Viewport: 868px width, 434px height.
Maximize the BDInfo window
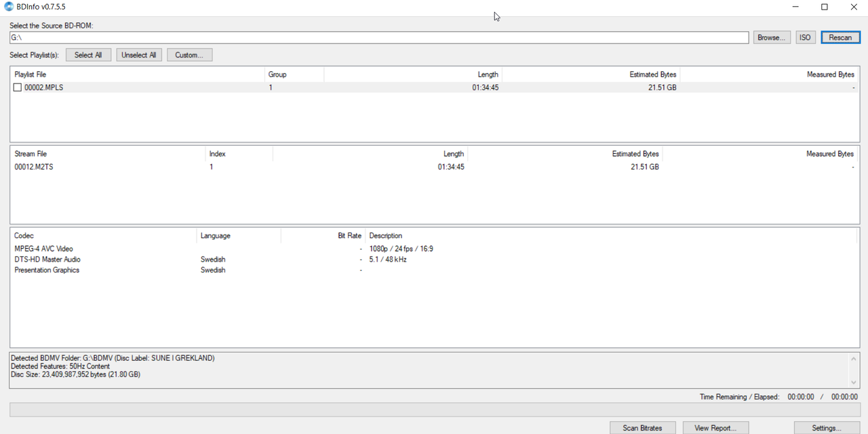tap(825, 7)
